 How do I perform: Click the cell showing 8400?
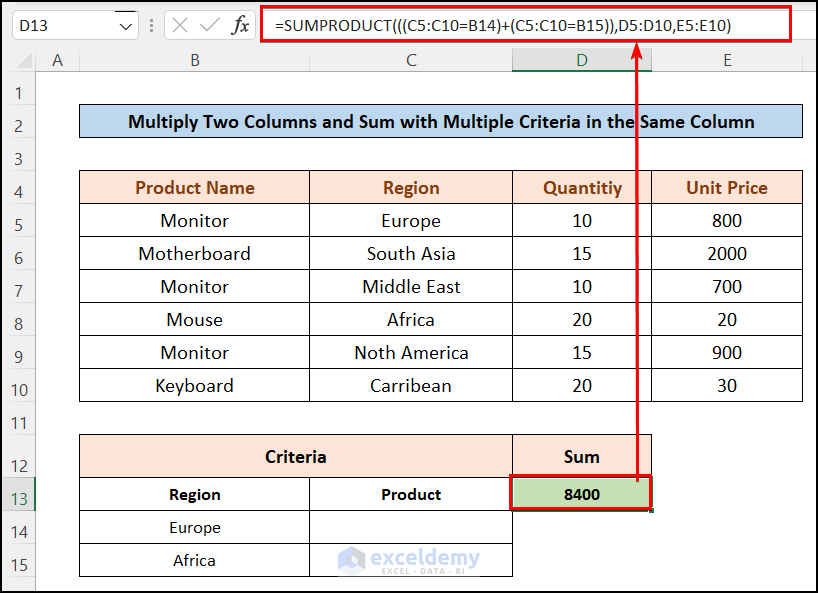pos(581,493)
